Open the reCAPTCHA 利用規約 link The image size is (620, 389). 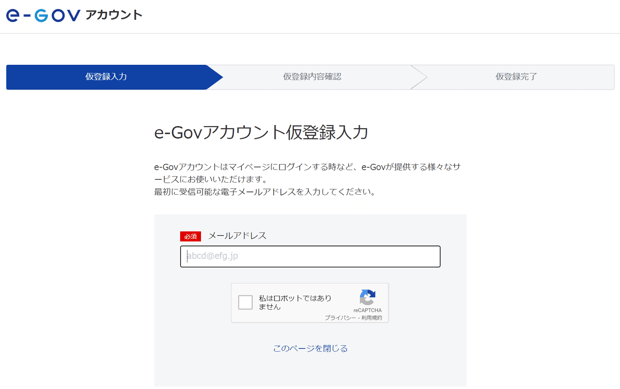tap(372, 317)
